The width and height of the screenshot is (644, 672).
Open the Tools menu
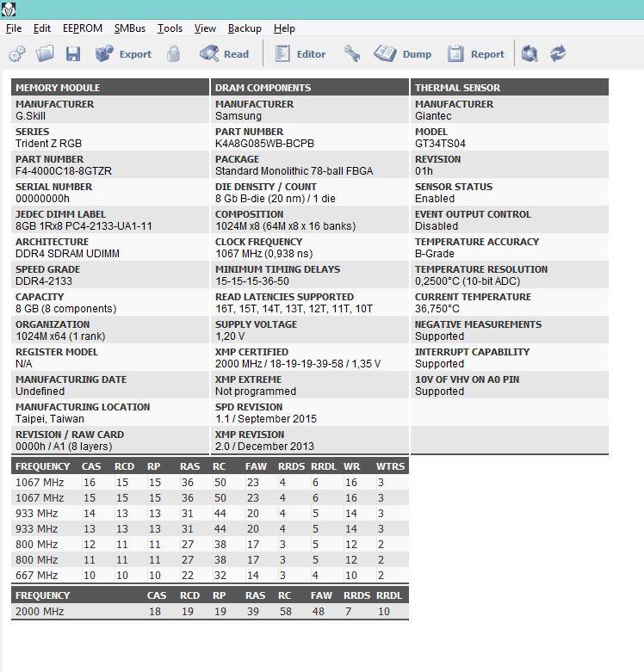pyautogui.click(x=170, y=28)
